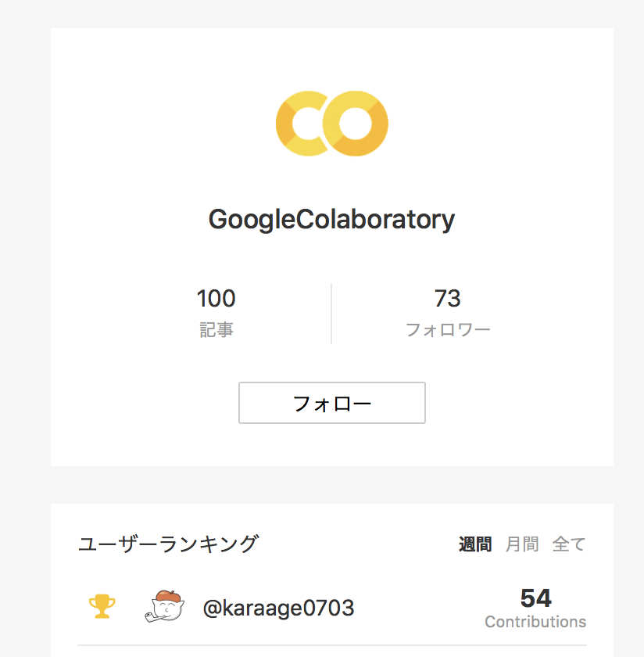Click the 54 Contributions count
The image size is (644, 657).
pos(537,598)
